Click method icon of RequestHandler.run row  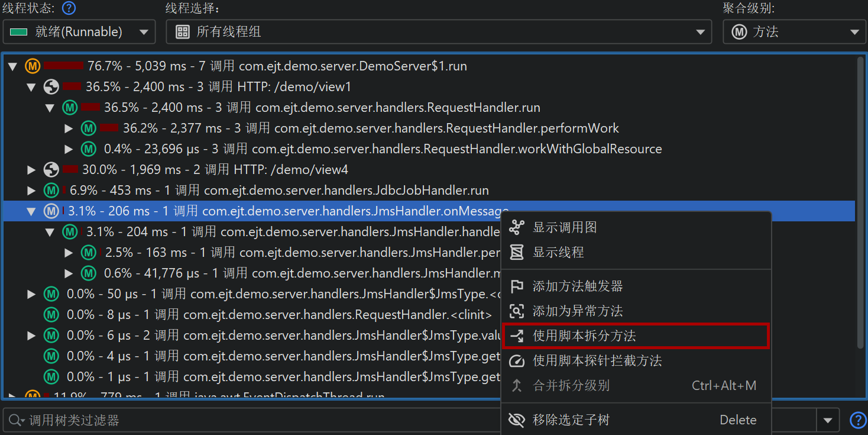[70, 108]
